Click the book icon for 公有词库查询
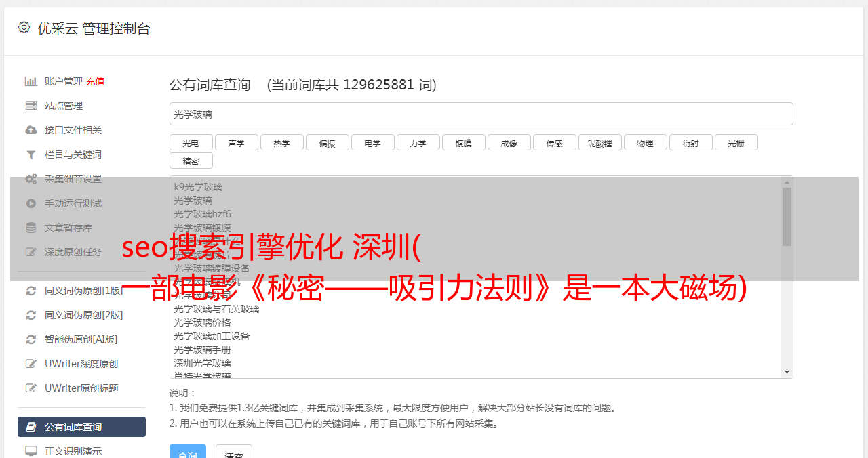Viewport: 868px width, 458px height. [31, 427]
